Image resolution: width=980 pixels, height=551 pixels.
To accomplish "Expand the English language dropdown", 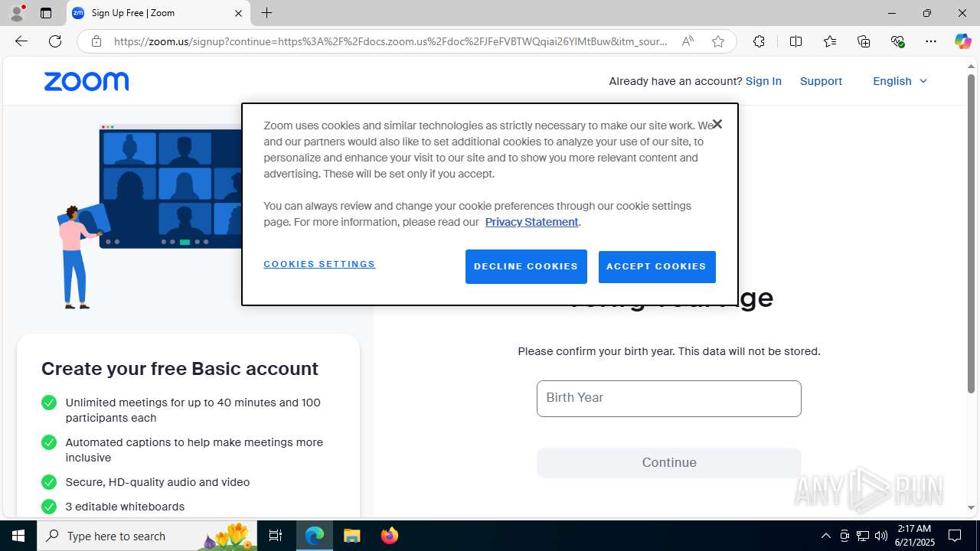I will click(x=900, y=81).
